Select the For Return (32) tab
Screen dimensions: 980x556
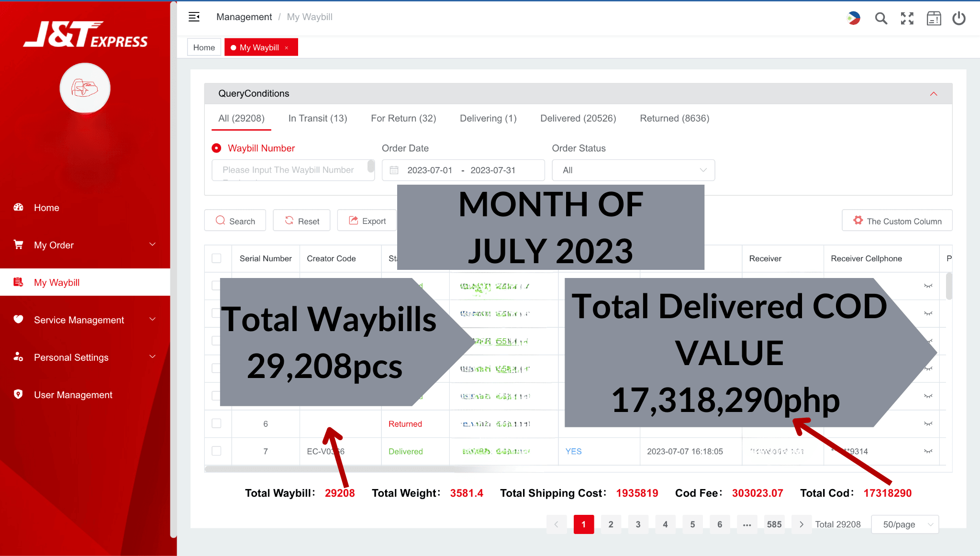(403, 118)
